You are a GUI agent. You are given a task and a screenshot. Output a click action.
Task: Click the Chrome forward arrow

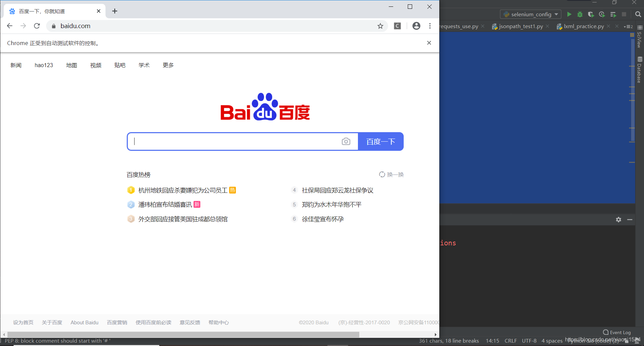23,26
